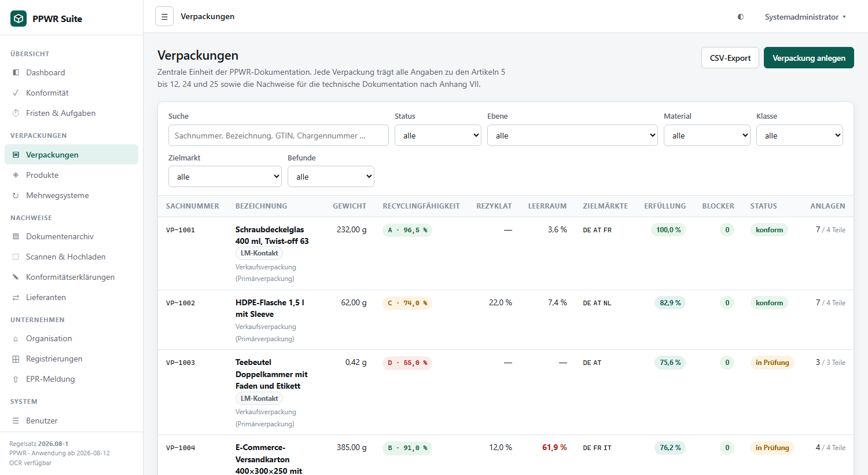The width and height of the screenshot is (868, 475).
Task: Click the C · 74,0 % recyclability badge
Action: click(x=407, y=303)
